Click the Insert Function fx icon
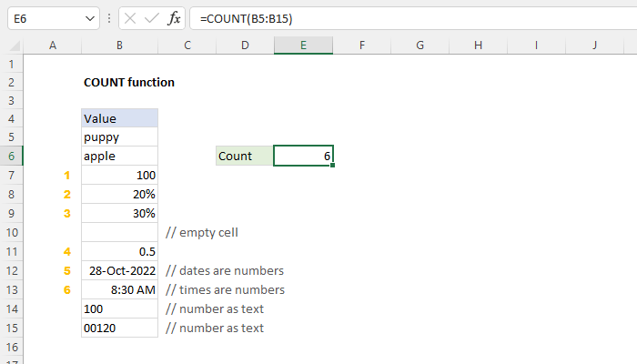Viewport: 637px width, 364px height. click(x=174, y=19)
